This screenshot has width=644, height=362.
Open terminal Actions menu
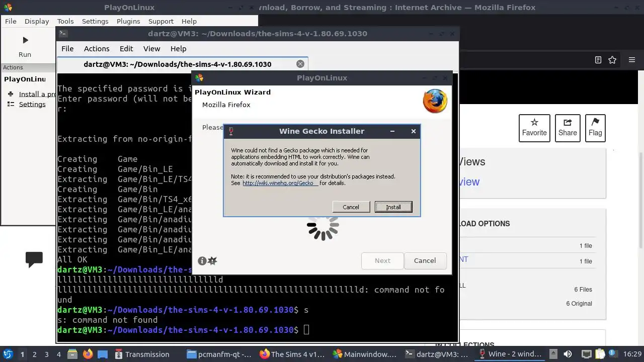(97, 49)
